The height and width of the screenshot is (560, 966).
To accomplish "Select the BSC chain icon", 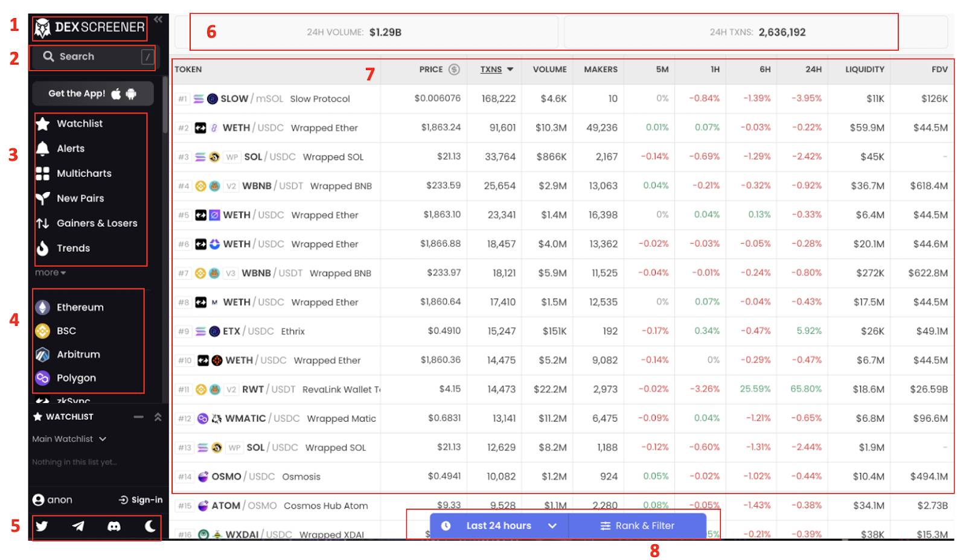I will (42, 331).
